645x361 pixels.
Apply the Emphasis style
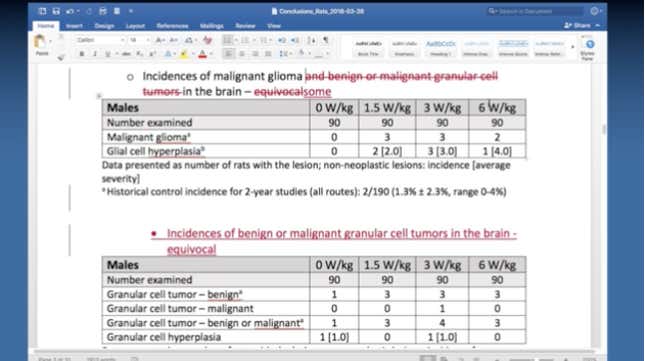pyautogui.click(x=404, y=48)
